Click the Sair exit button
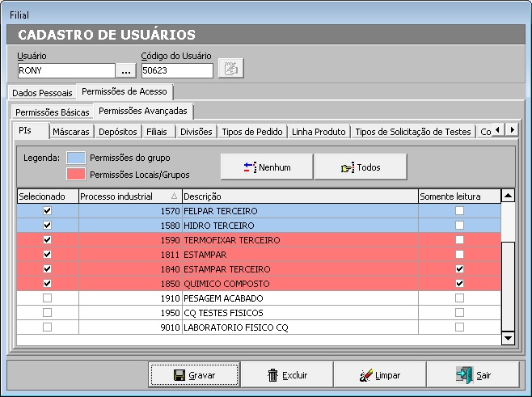 coord(473,375)
